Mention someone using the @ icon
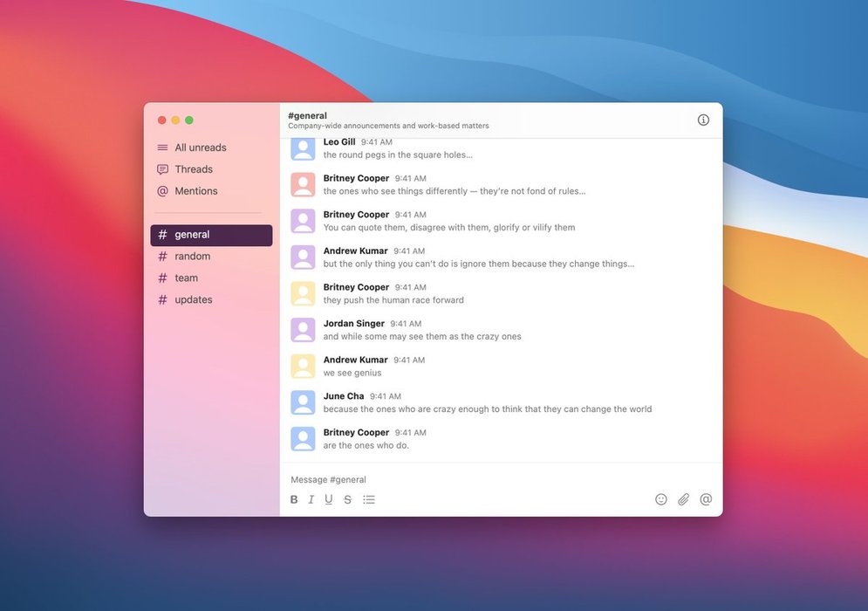 click(x=706, y=499)
